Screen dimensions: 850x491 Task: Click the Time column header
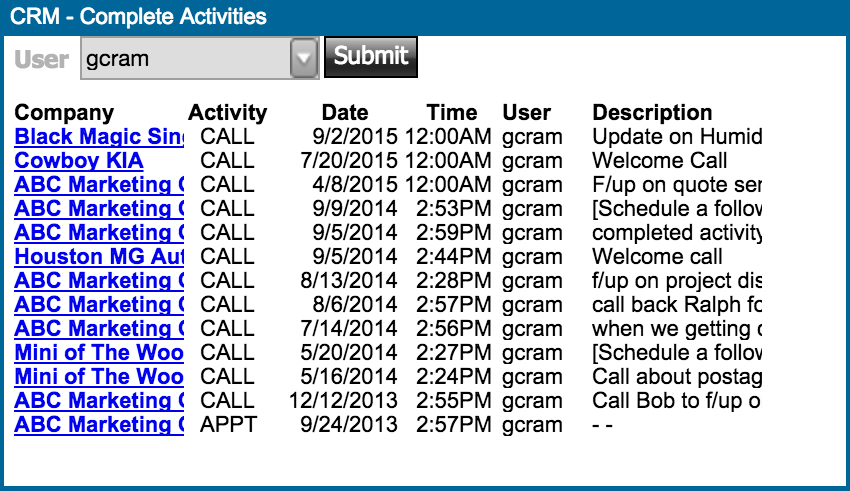[452, 113]
